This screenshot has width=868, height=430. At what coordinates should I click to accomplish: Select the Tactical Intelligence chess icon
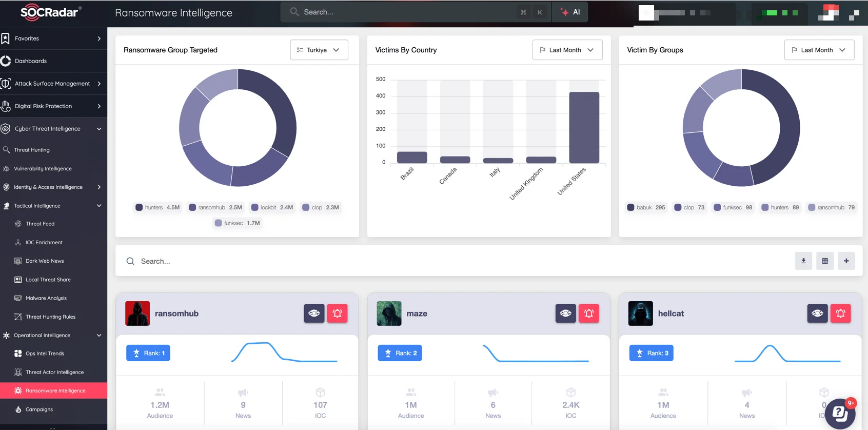click(7, 206)
